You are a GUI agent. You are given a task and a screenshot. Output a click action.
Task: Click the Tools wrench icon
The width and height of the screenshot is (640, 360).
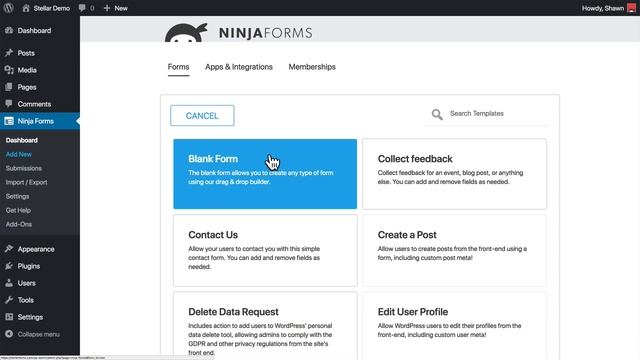9,300
